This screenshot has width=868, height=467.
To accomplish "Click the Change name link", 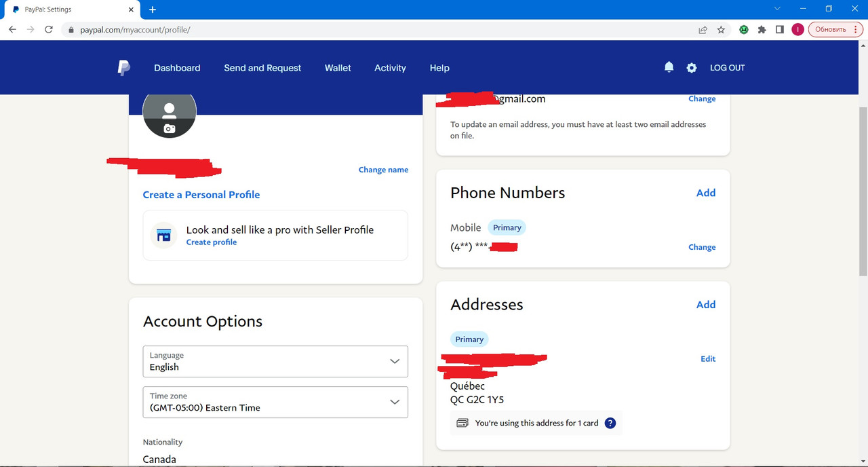I will click(x=383, y=170).
